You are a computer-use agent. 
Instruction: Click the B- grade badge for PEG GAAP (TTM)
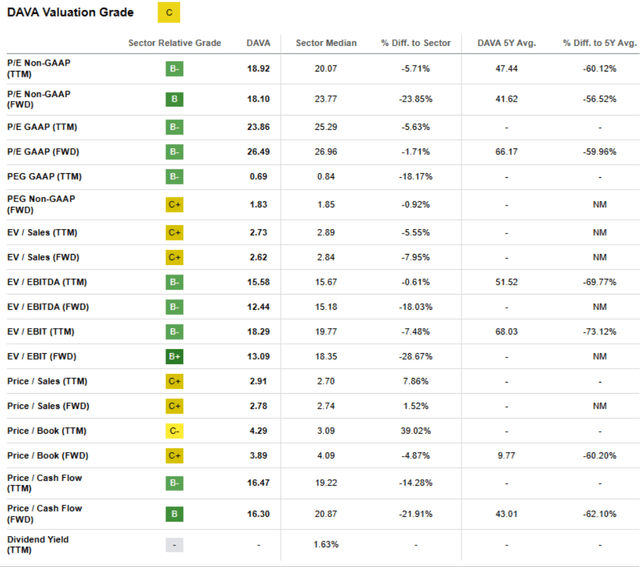[174, 177]
